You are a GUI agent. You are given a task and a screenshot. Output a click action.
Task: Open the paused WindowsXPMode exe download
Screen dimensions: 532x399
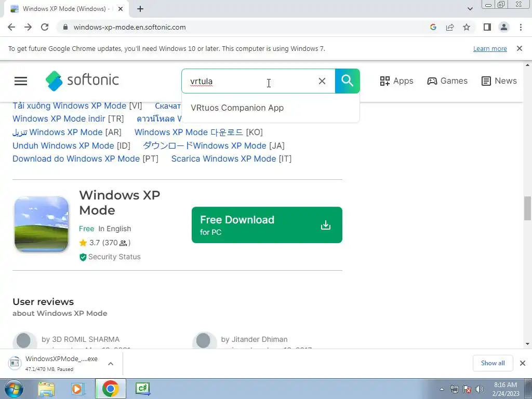pyautogui.click(x=54, y=363)
